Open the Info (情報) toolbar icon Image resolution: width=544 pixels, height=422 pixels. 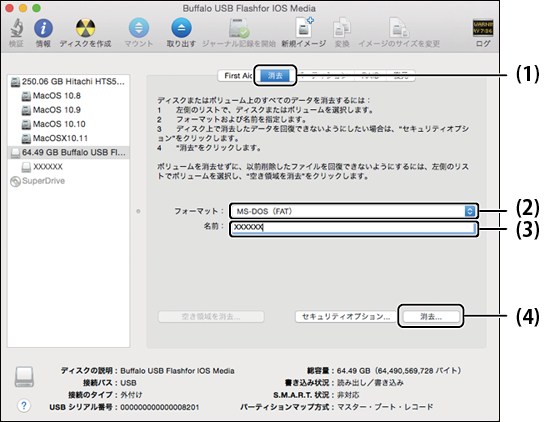tap(43, 28)
